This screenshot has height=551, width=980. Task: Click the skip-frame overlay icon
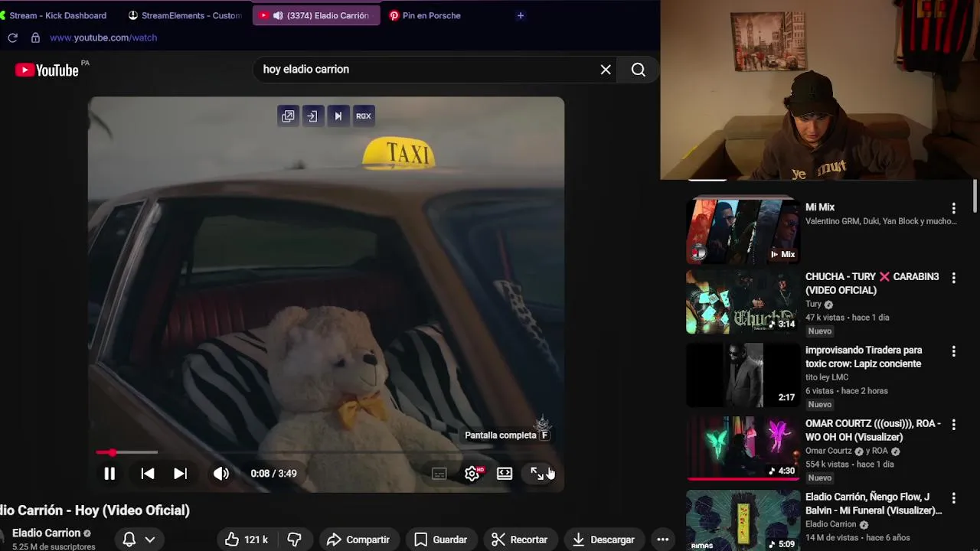[338, 116]
